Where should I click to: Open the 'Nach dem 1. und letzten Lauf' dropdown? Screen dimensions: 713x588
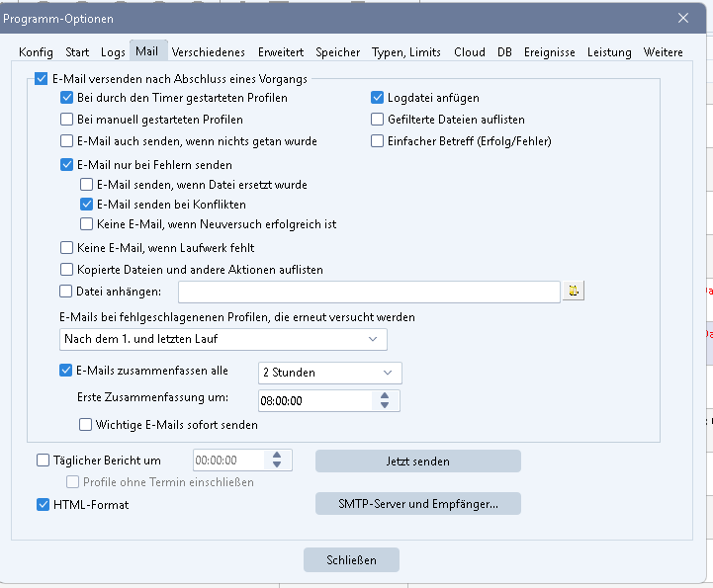tap(223, 339)
